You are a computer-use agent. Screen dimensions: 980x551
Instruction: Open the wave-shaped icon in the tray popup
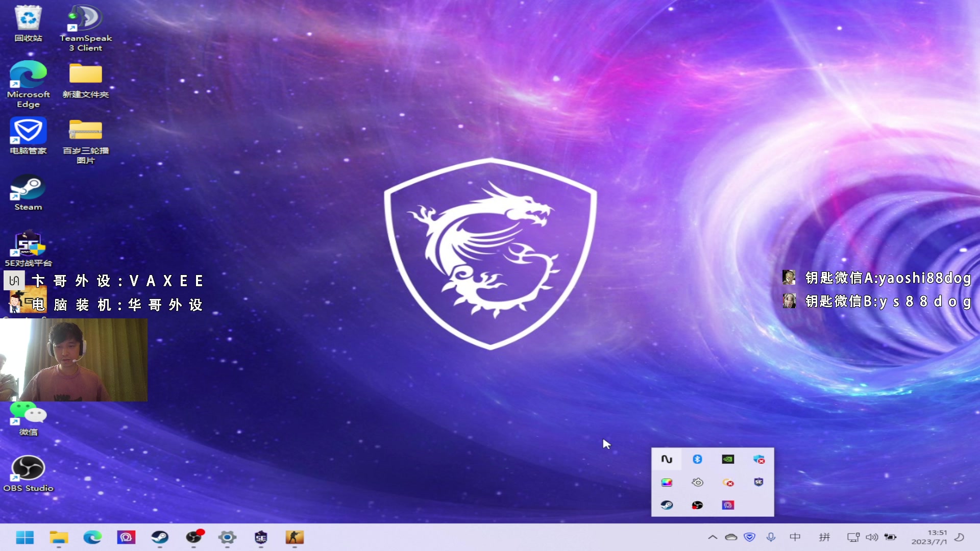[x=667, y=459]
